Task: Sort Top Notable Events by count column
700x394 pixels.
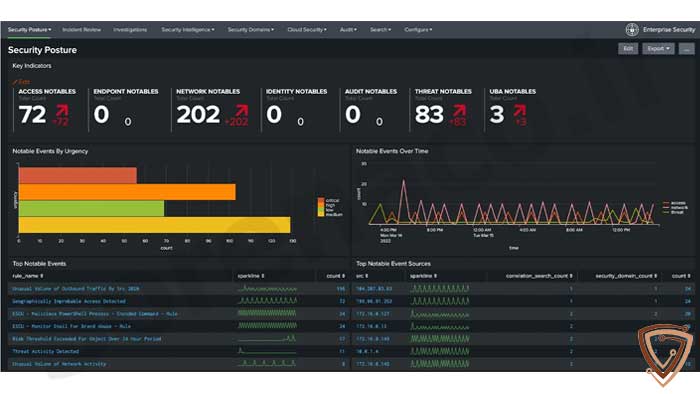Action: [x=336, y=276]
